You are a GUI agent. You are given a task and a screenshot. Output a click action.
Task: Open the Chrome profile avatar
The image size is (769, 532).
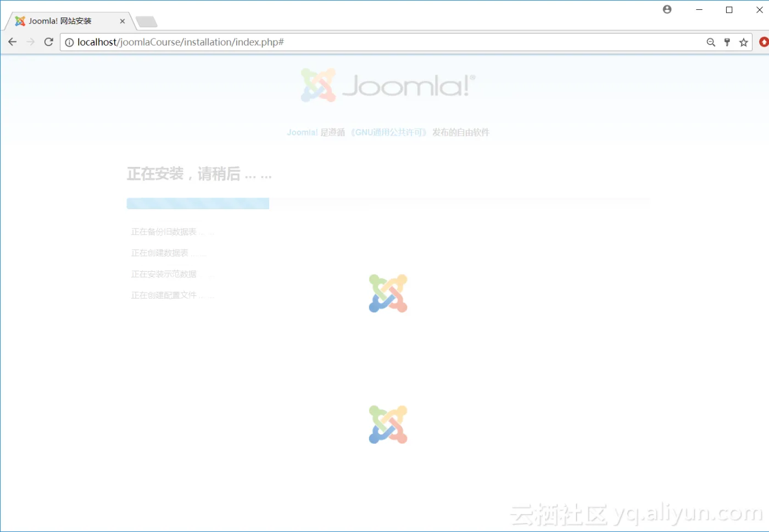[667, 9]
